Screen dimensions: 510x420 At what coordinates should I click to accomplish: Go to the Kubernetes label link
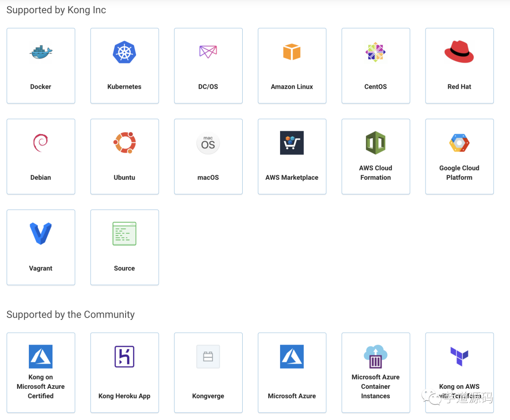[124, 87]
